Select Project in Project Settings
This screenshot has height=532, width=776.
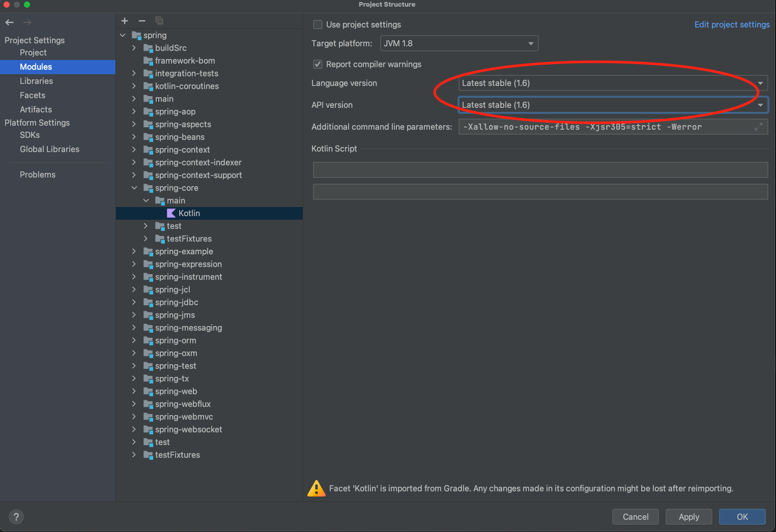point(33,52)
